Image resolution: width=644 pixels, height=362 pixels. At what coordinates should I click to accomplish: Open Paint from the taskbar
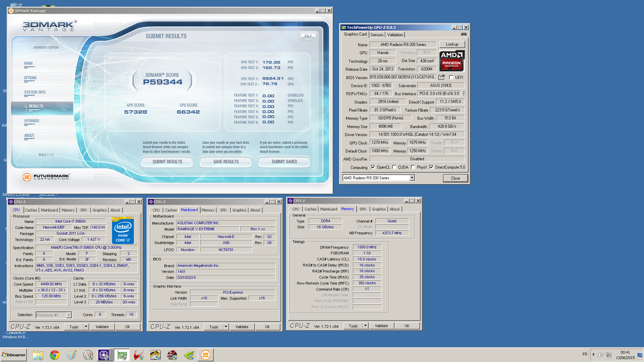click(71, 355)
